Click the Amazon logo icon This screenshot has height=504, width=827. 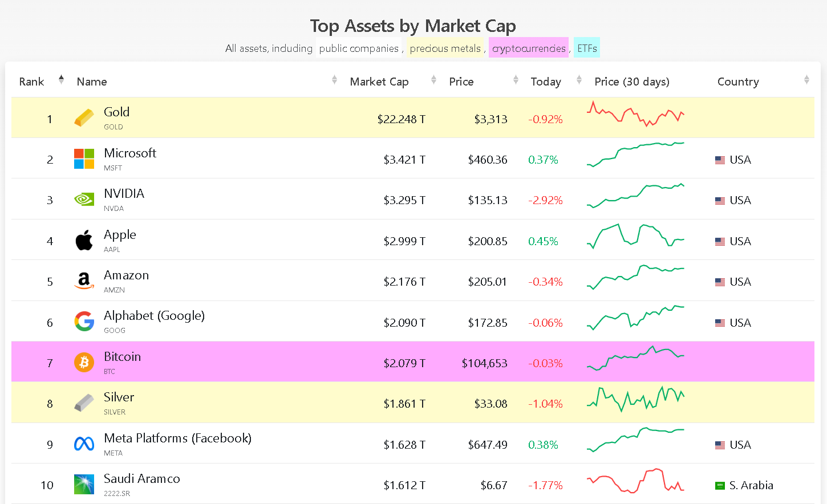[84, 281]
